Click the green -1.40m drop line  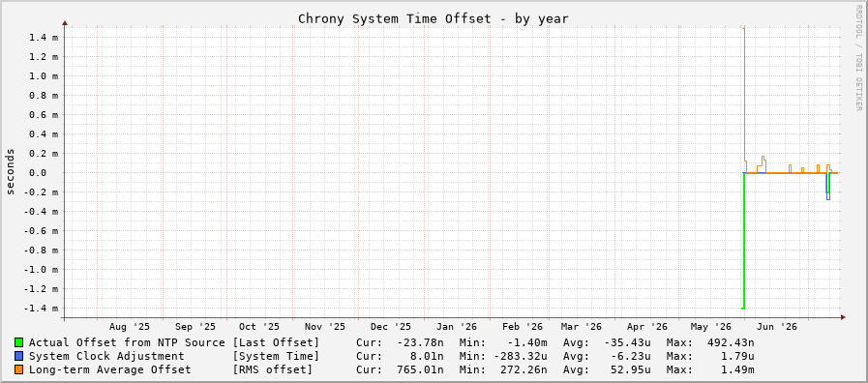tap(743, 241)
